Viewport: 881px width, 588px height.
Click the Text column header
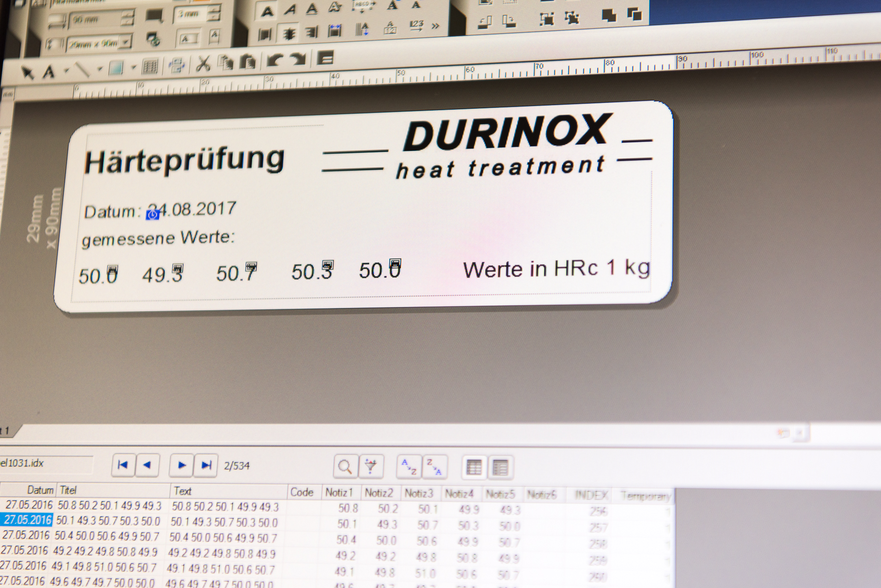click(229, 491)
